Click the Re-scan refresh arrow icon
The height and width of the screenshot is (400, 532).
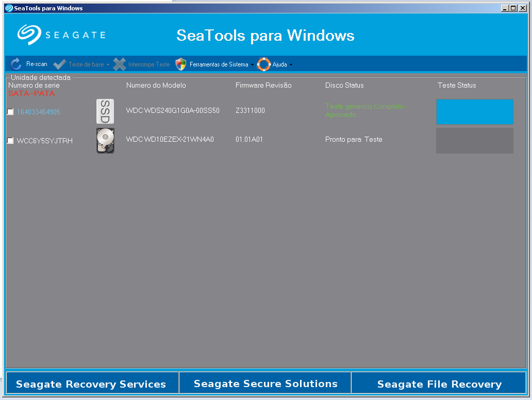pyautogui.click(x=16, y=64)
